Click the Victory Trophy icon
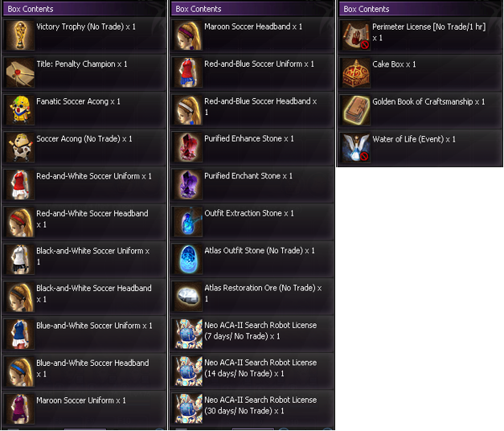 click(20, 35)
